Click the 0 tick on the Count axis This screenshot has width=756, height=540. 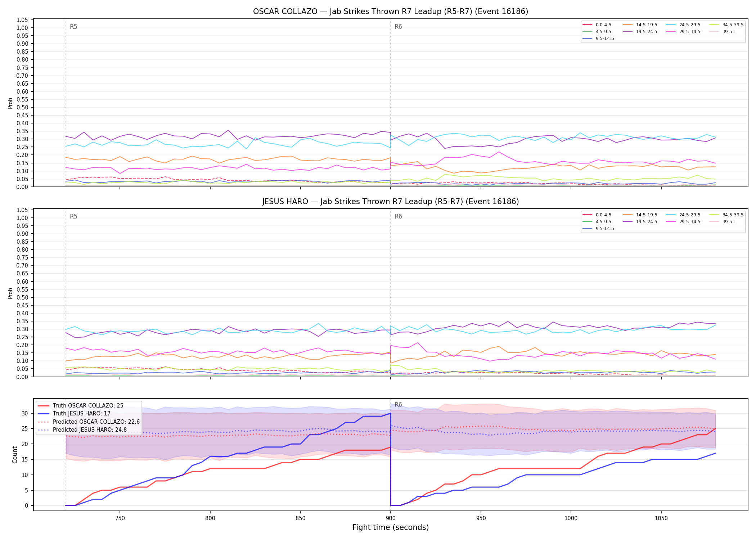[26, 506]
